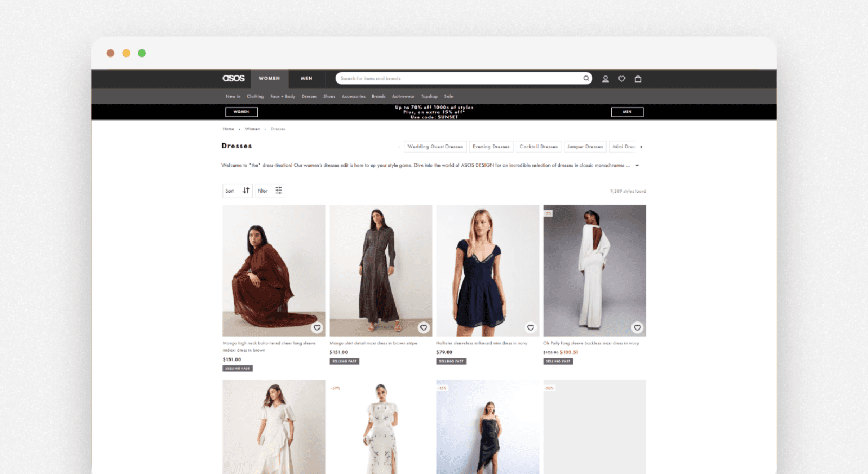Click the search magnifier icon

pos(586,78)
